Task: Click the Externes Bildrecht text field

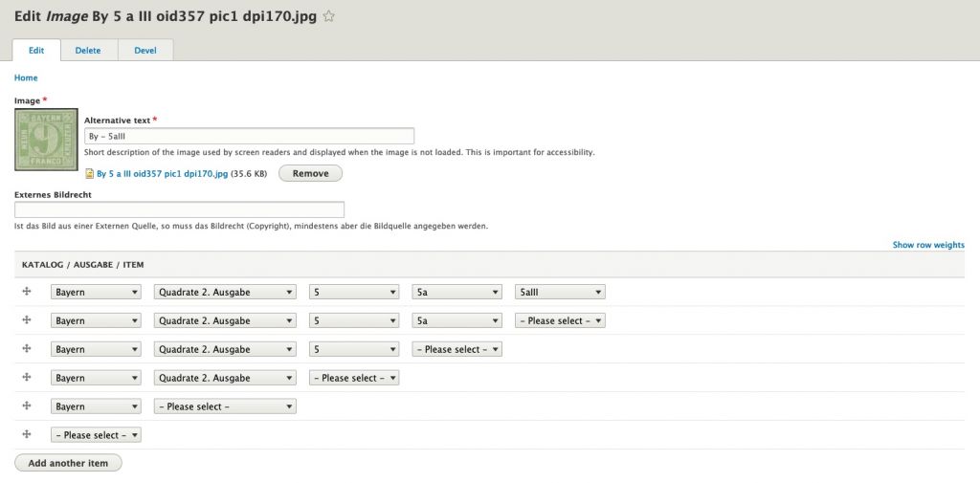Action: tap(179, 210)
